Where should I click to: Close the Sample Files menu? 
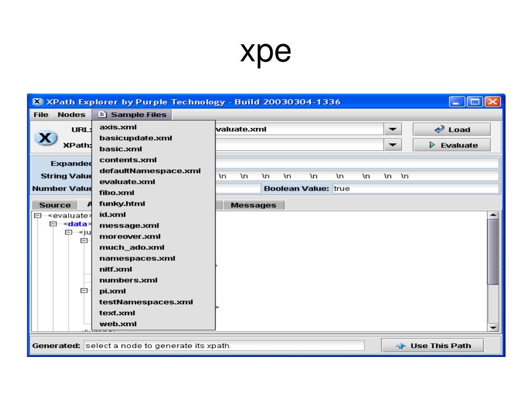point(132,115)
